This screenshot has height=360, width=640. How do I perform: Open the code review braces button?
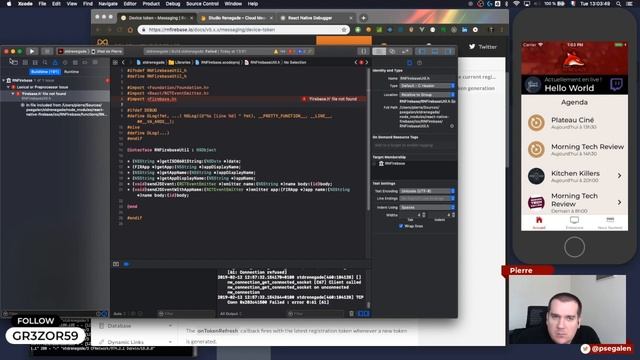point(363,51)
